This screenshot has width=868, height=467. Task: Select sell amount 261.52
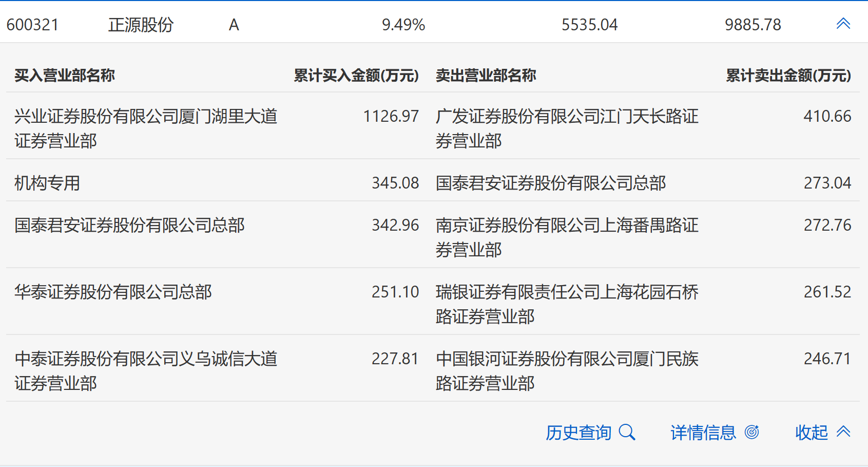point(827,292)
